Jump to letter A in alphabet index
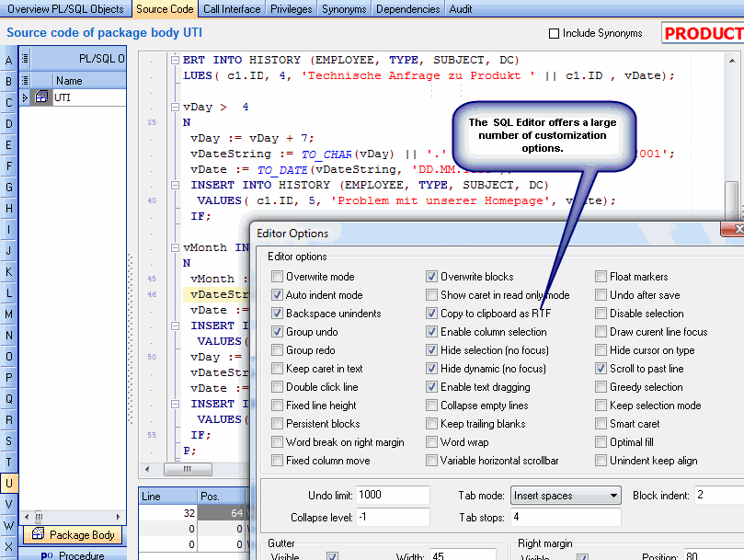Screen dimensions: 744x560 (x=8, y=61)
